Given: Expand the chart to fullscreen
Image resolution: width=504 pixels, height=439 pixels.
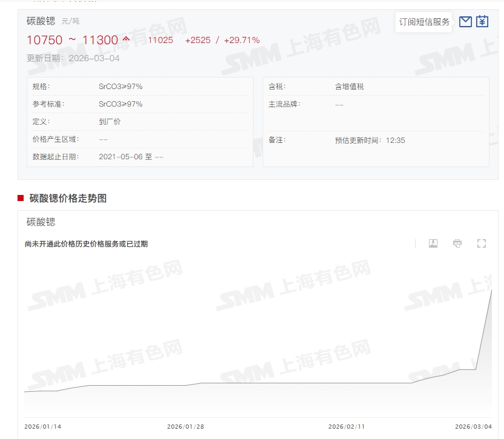Looking at the screenshot, I should pyautogui.click(x=482, y=243).
